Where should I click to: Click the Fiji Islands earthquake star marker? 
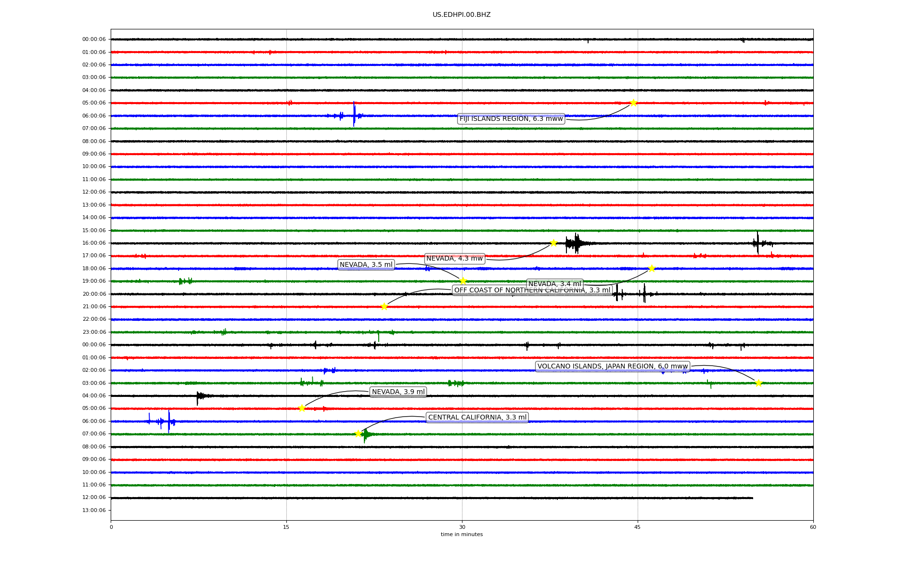633,103
